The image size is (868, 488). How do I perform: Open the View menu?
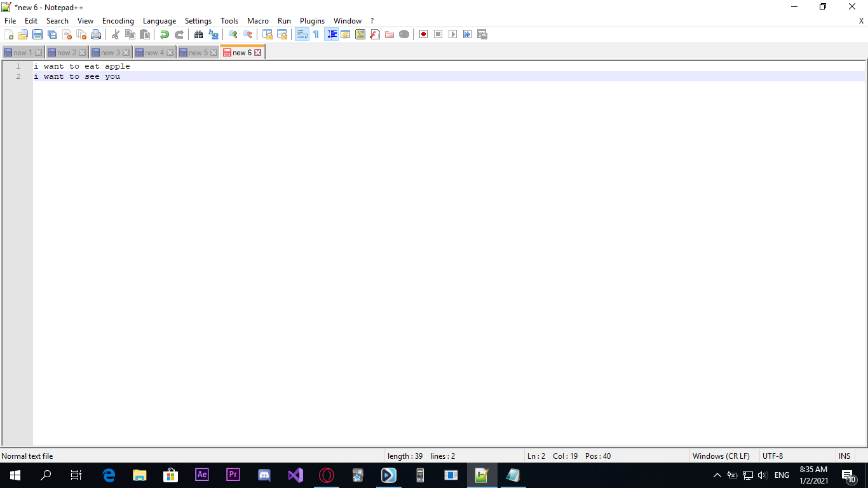click(x=86, y=21)
